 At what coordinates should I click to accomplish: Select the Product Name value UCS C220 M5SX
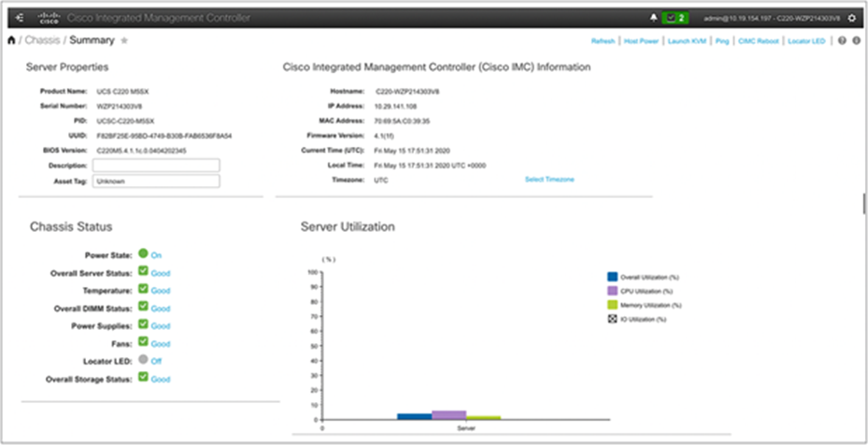125,91
